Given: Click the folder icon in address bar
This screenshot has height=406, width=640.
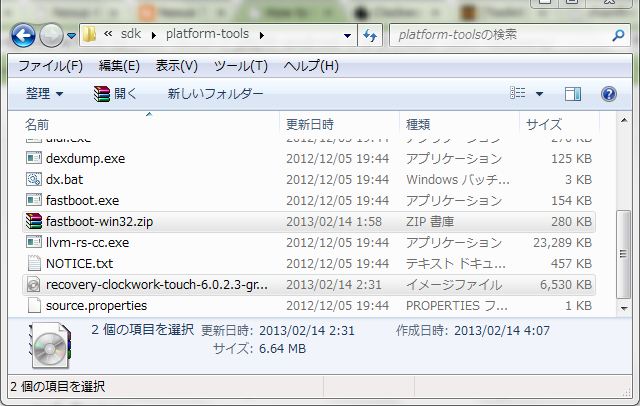Looking at the screenshot, I should pyautogui.click(x=89, y=35).
